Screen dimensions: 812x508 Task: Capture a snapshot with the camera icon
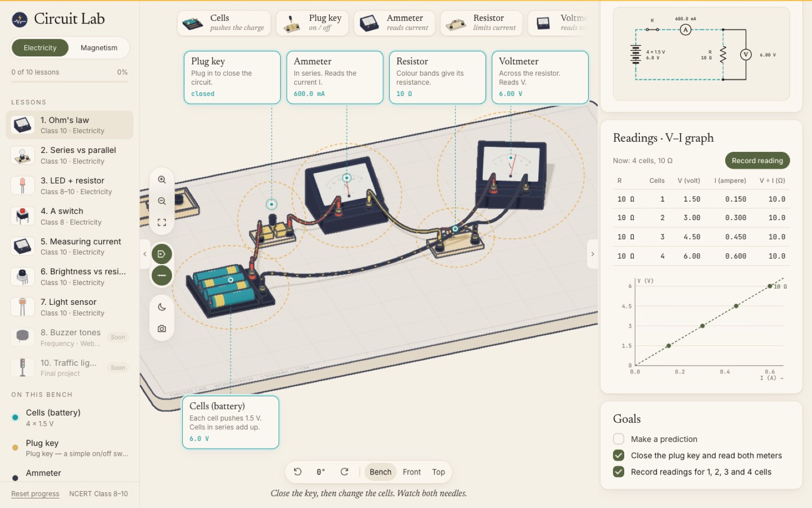tap(162, 329)
